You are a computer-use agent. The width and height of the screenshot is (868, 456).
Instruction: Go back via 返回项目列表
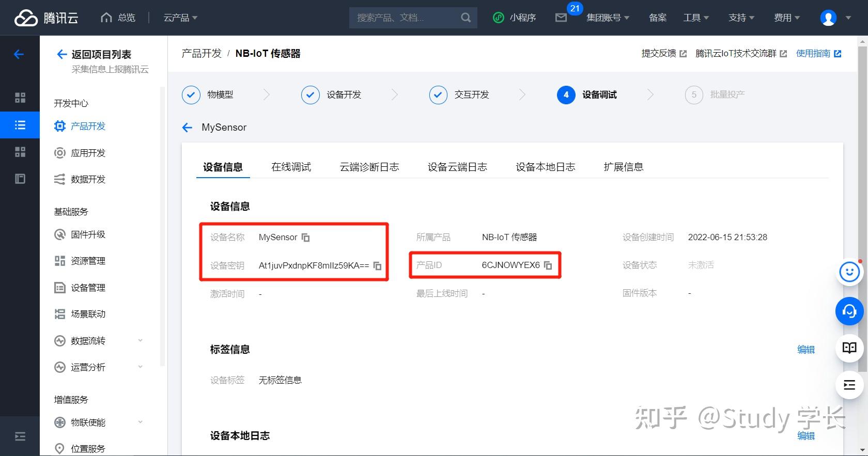click(94, 54)
